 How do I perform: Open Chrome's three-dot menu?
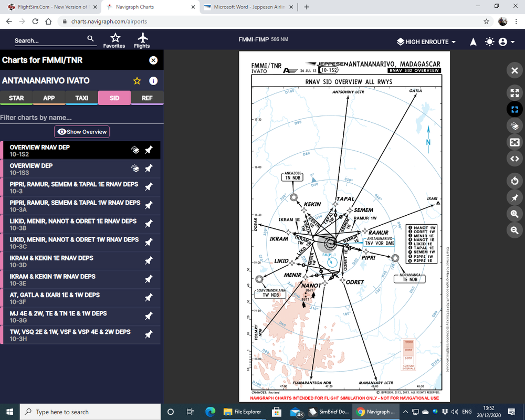click(x=516, y=22)
